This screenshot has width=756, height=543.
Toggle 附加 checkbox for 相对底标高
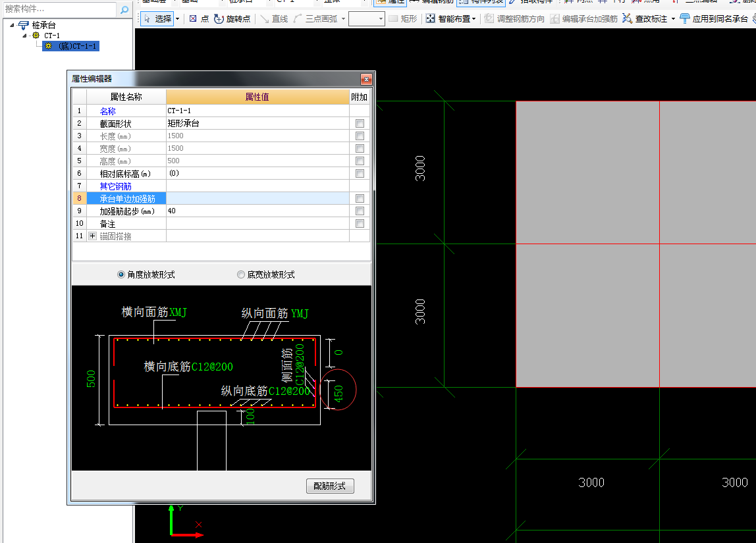point(360,174)
